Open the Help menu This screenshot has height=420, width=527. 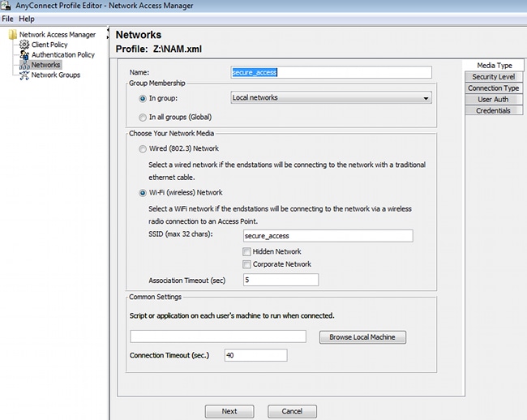point(27,19)
